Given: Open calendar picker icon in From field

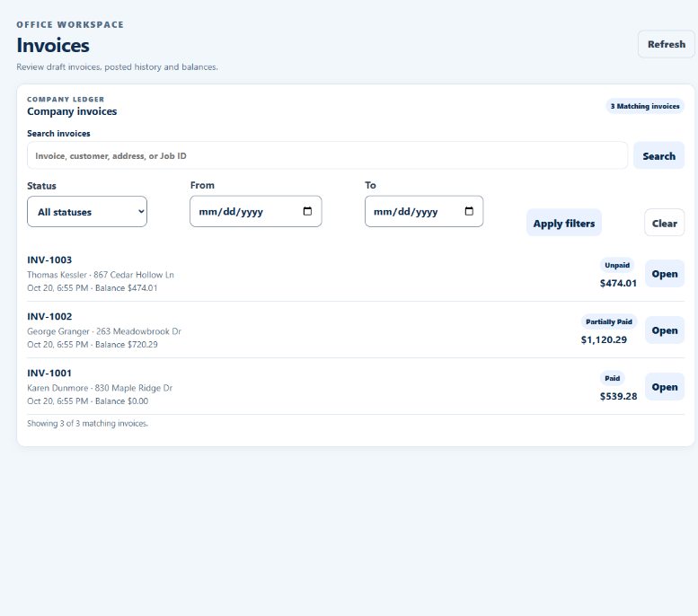Looking at the screenshot, I should point(307,211).
